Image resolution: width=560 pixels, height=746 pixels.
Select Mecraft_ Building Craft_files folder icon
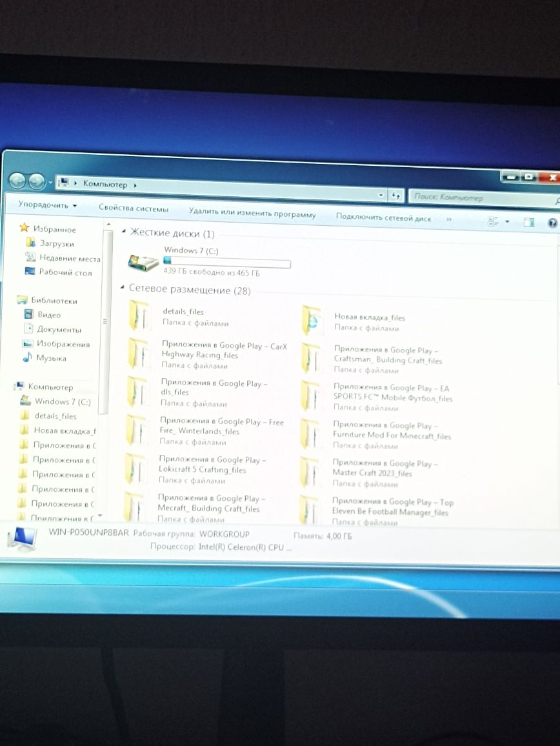[x=135, y=507]
